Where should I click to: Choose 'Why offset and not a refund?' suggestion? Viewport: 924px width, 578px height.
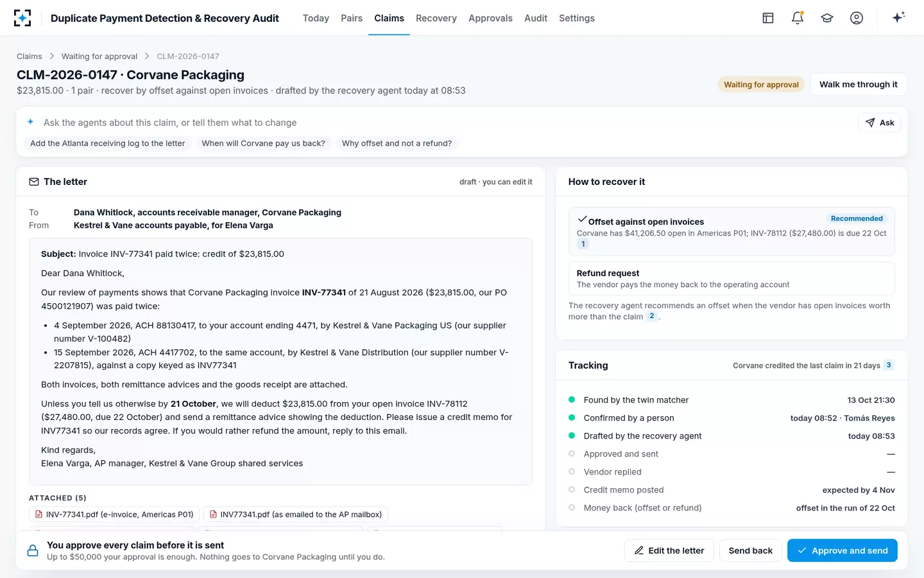pos(397,143)
